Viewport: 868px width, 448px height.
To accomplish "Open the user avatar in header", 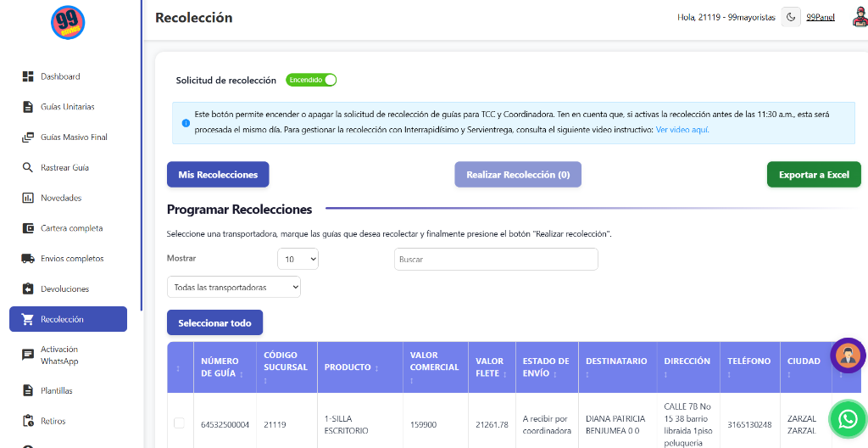I will pyautogui.click(x=860, y=17).
